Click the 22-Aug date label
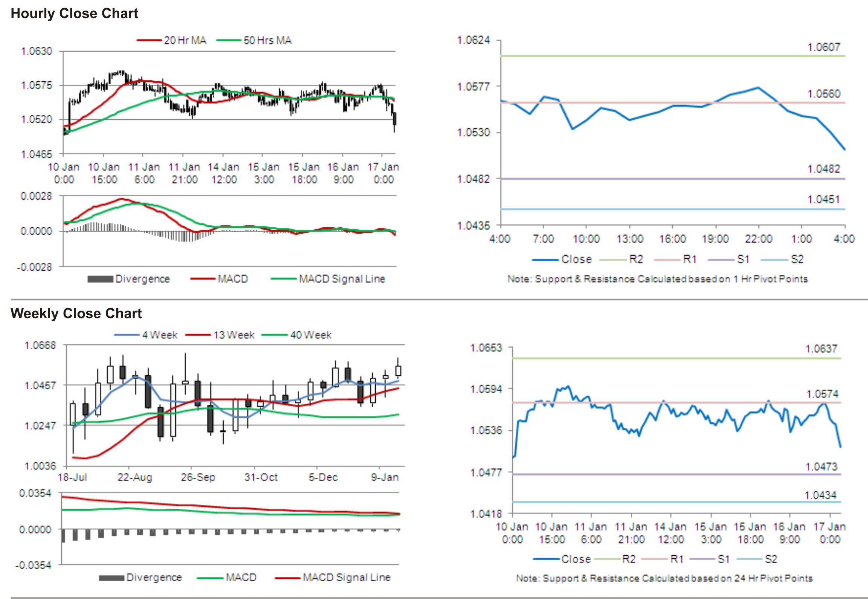This screenshot has height=599, width=868. (x=135, y=477)
